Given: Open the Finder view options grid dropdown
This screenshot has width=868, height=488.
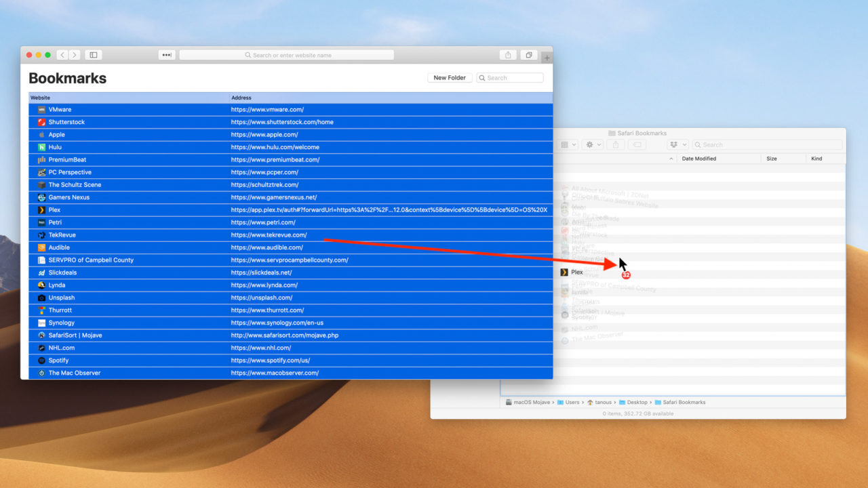Looking at the screenshot, I should pos(569,144).
